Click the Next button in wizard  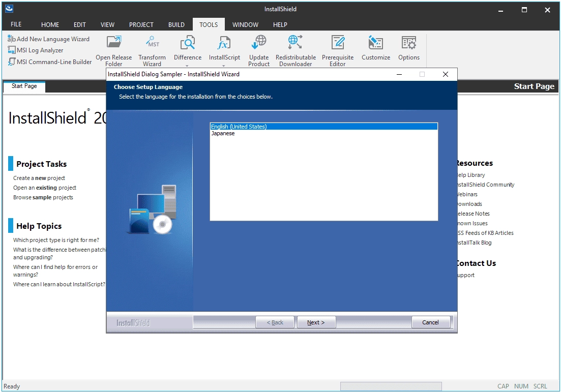tap(316, 322)
